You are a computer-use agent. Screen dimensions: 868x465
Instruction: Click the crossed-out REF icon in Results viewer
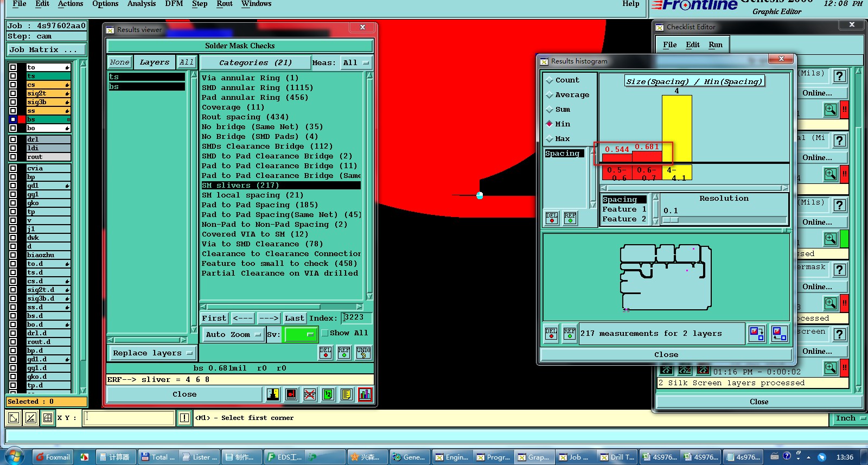click(309, 394)
